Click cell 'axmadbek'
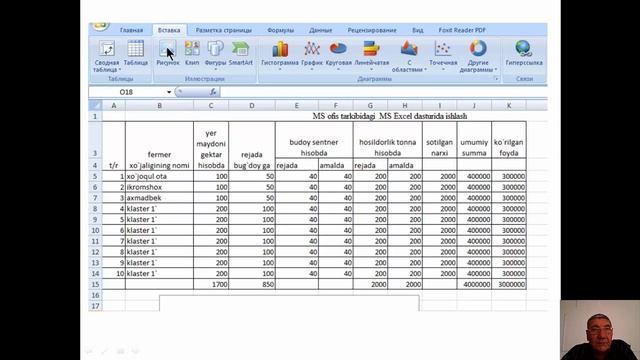 coord(159,198)
